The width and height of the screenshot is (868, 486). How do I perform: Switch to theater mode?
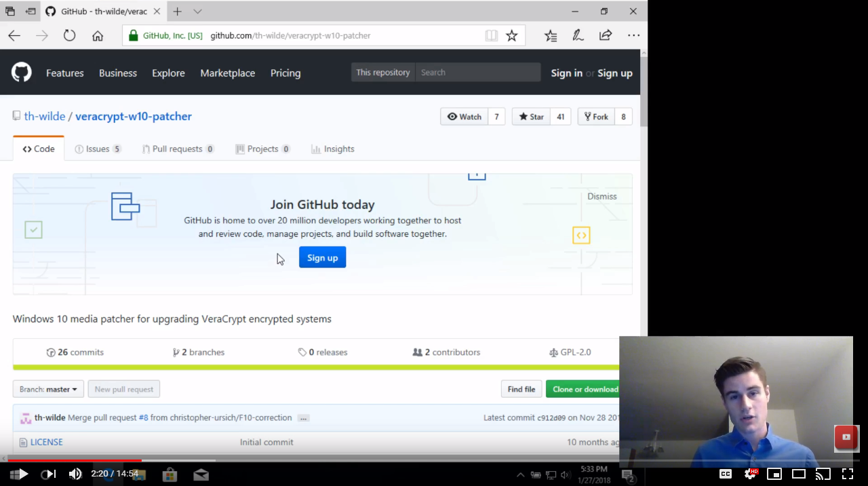(799, 474)
